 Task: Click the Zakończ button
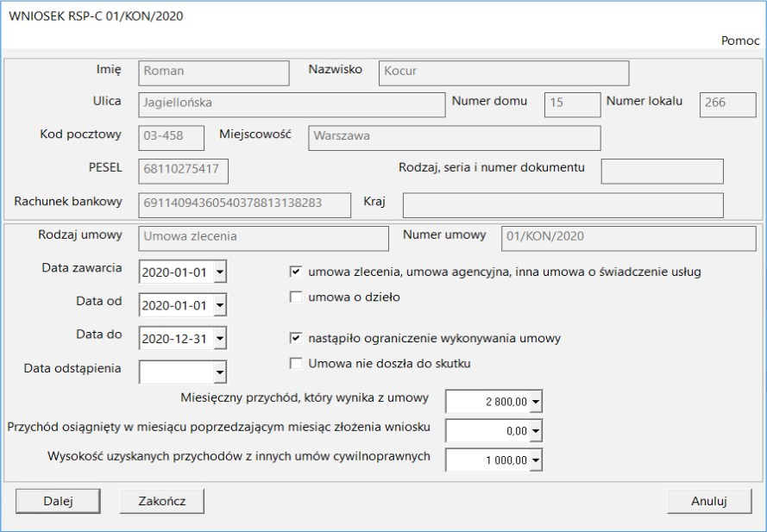coord(161,501)
